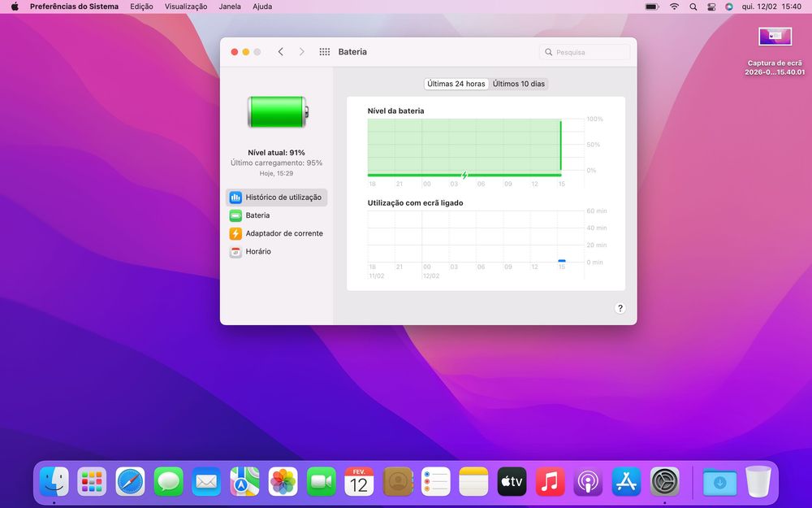The height and width of the screenshot is (508, 812).
Task: Switch to Últimos 10 dias tab
Action: point(518,84)
